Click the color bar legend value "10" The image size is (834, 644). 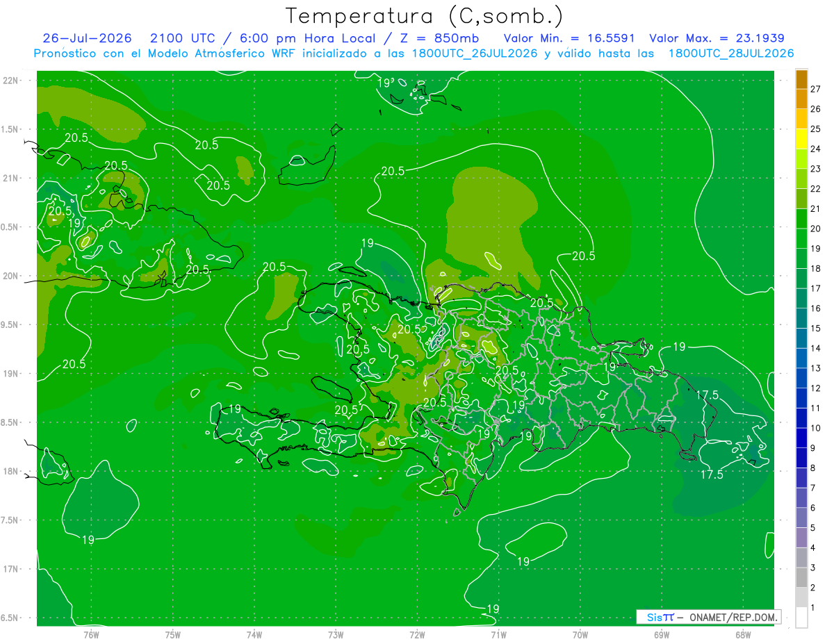tap(815, 429)
